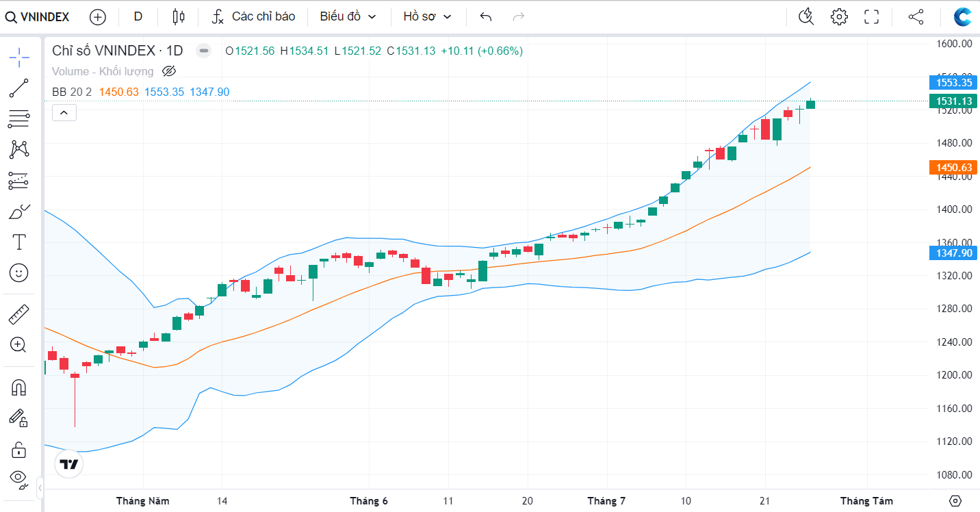This screenshot has width=980, height=512.
Task: Undo the last chart action
Action: click(486, 16)
